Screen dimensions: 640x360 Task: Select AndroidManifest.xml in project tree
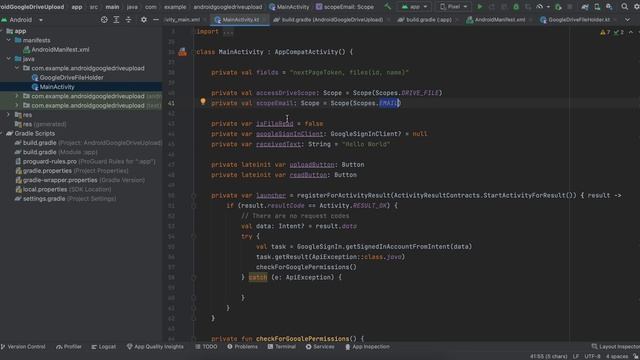pos(56,49)
